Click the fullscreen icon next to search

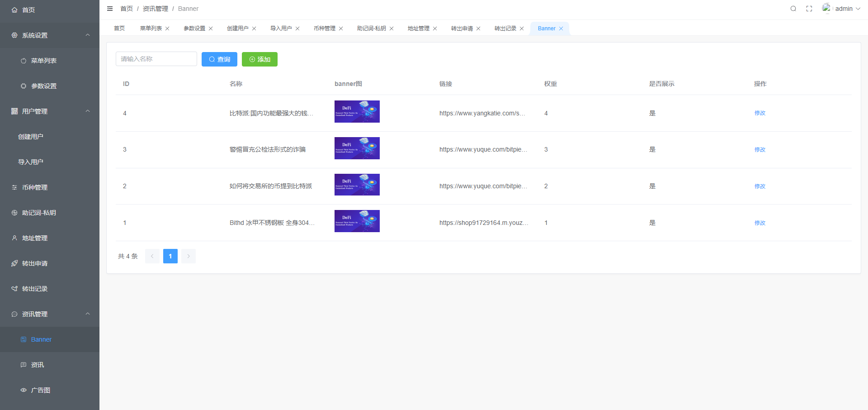809,9
